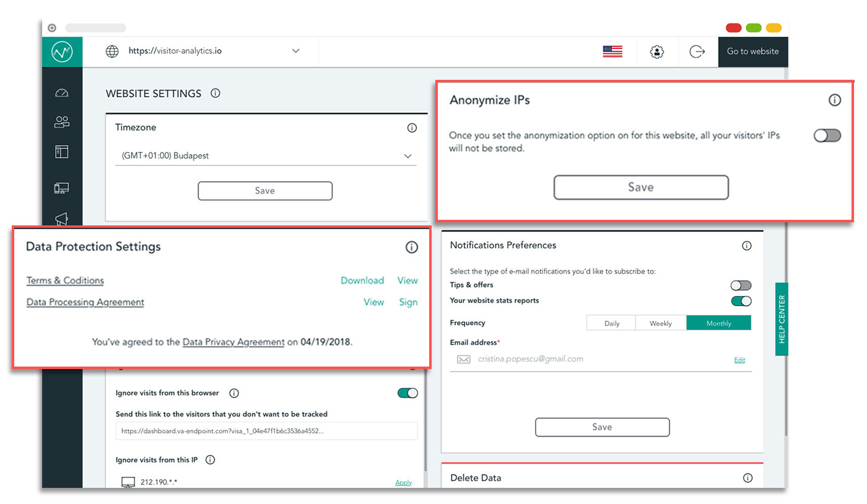Image resolution: width=867 pixels, height=504 pixels.
Task: Disable Ignore visits from this browser
Action: click(x=407, y=393)
